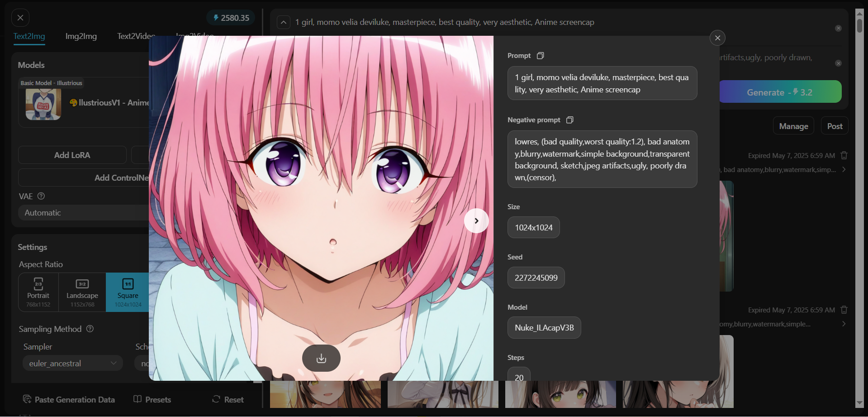The width and height of the screenshot is (868, 417).
Task: Open the brown-haired girl thumbnail at bottom
Action: 325,394
